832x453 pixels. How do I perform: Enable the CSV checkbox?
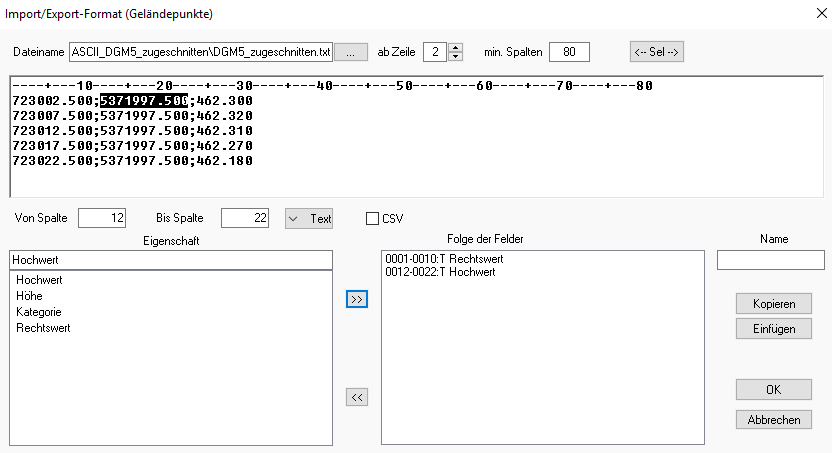tap(373, 218)
